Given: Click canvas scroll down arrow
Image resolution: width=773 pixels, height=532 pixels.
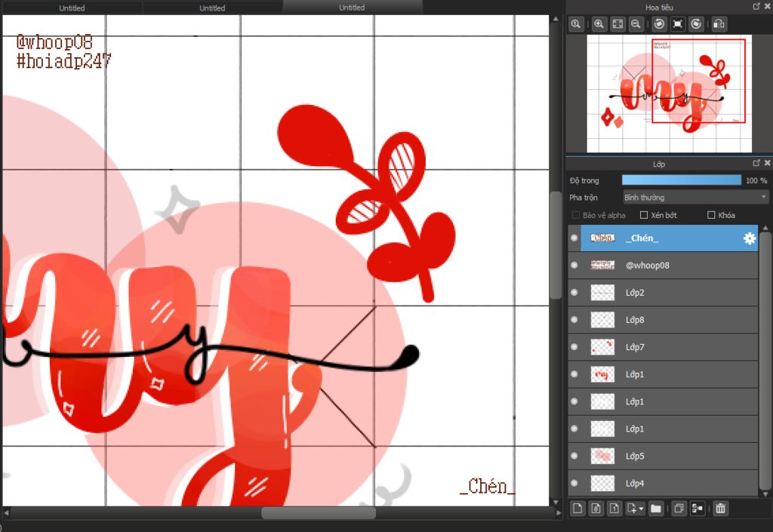Looking at the screenshot, I should pyautogui.click(x=556, y=502).
